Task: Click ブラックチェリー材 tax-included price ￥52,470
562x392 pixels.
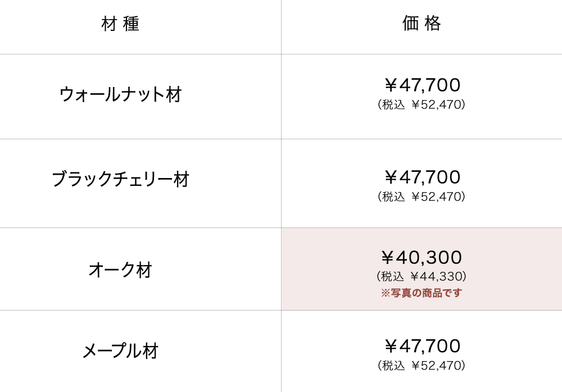Action: click(x=422, y=197)
